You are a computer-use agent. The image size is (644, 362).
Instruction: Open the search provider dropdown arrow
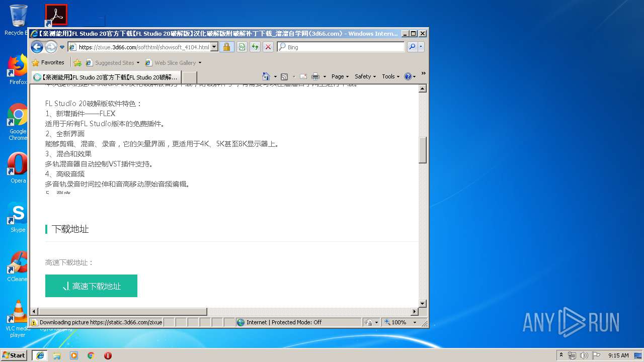[421, 47]
